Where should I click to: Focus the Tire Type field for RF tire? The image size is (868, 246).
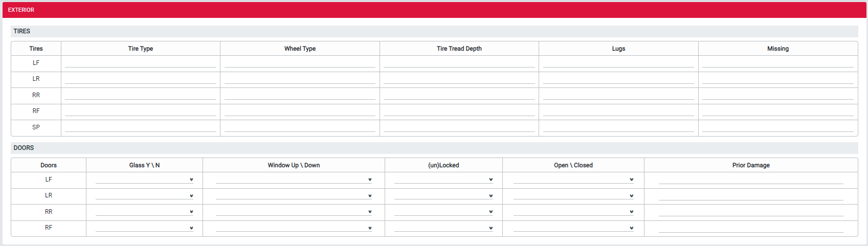(141, 111)
